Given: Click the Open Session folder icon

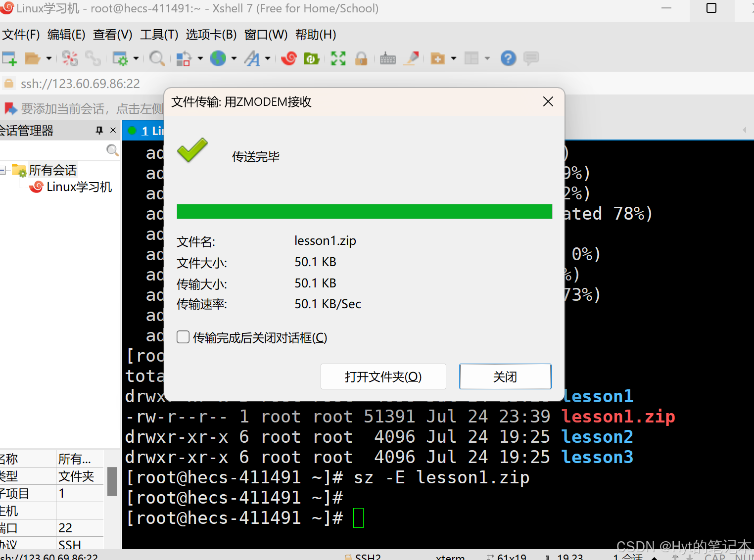Looking at the screenshot, I should click(x=32, y=58).
